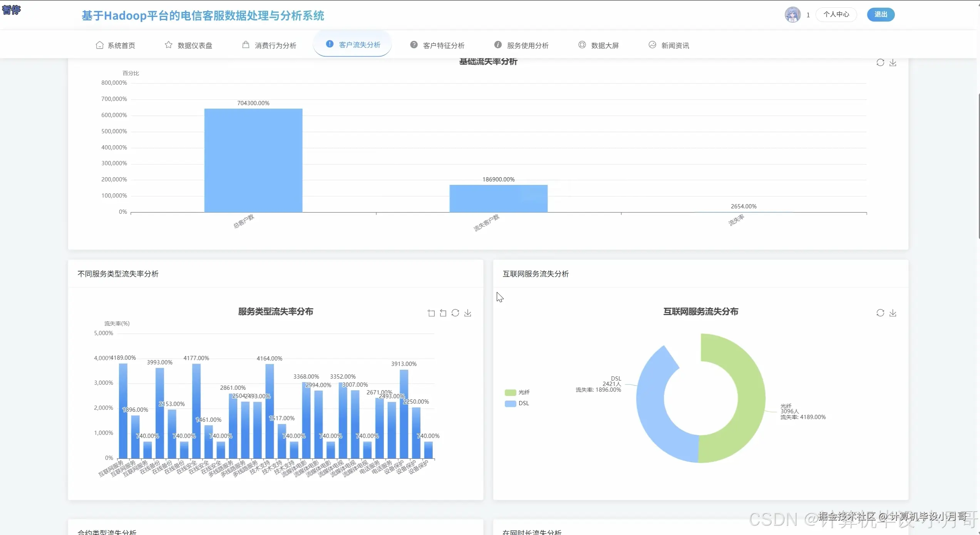Restore the 服务类型流失率分布 chart with refresh icon
Image resolution: width=980 pixels, height=535 pixels.
(455, 313)
